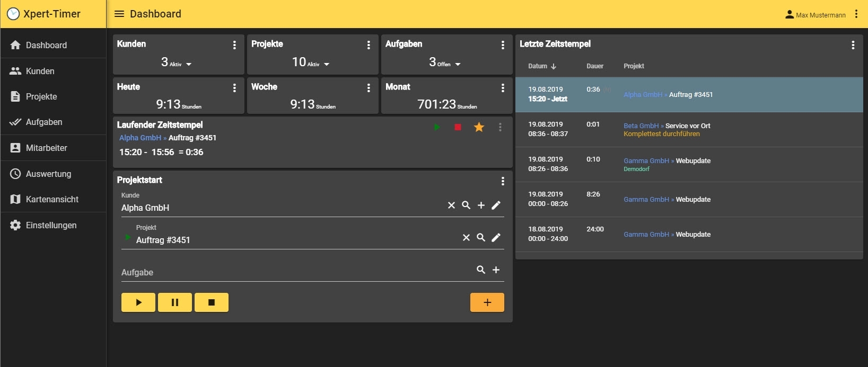Open the Aufgaben card options menu
This screenshot has width=868, height=367.
[x=503, y=45]
